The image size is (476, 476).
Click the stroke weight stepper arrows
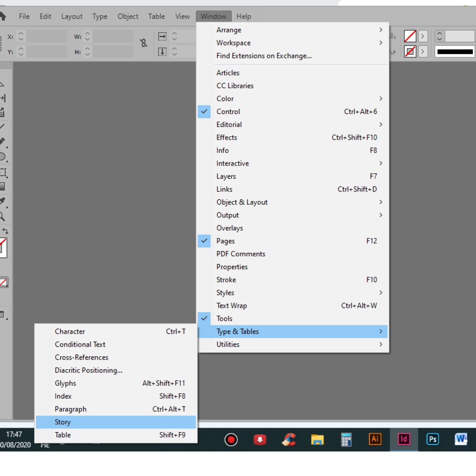[439, 36]
